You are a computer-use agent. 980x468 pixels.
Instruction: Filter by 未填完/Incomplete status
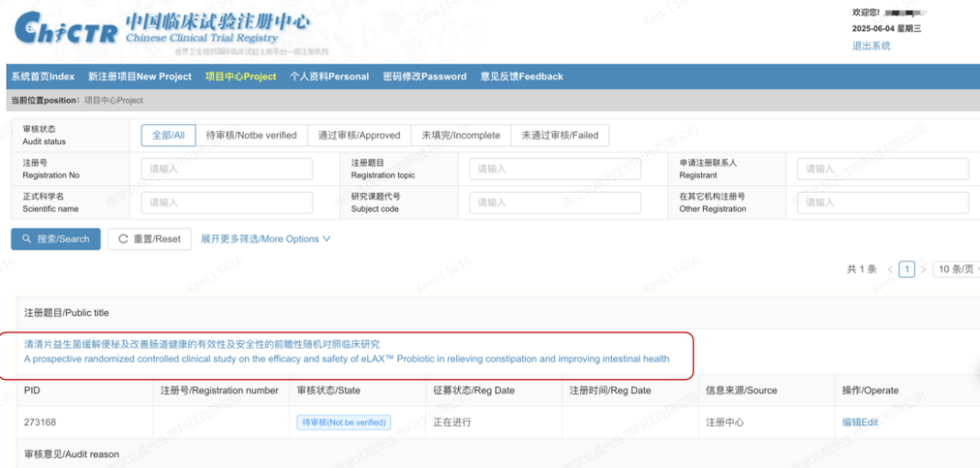[461, 135]
